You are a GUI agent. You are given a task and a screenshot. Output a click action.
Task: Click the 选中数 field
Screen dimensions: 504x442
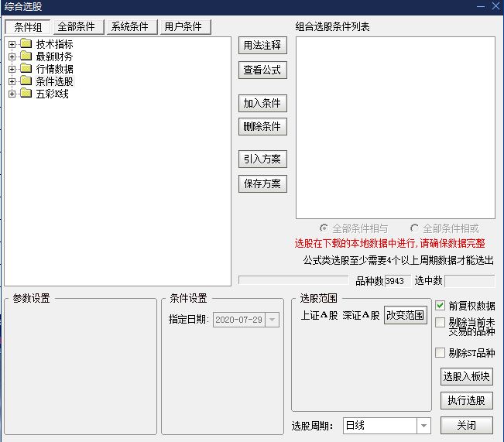click(470, 281)
